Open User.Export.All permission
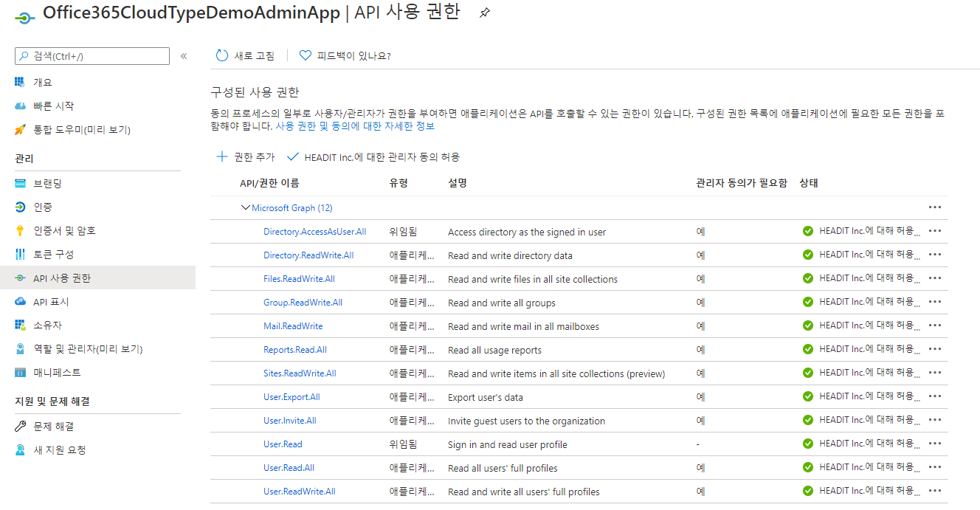The image size is (980, 510). 291,397
